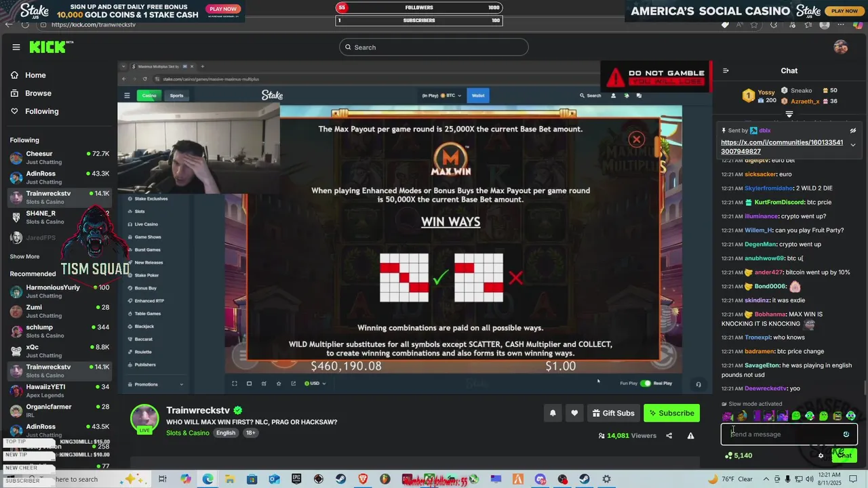Viewport: 868px width, 488px height.
Task: Click the Gift Subs button
Action: click(x=613, y=413)
